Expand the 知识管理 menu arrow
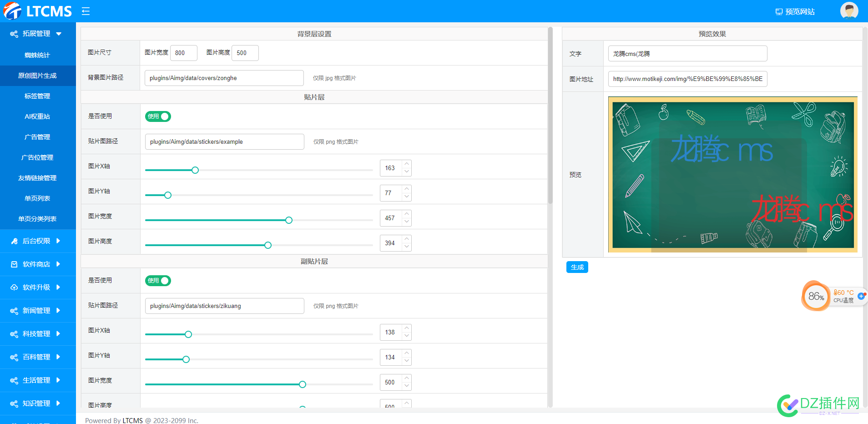This screenshot has width=868, height=424. 58,404
